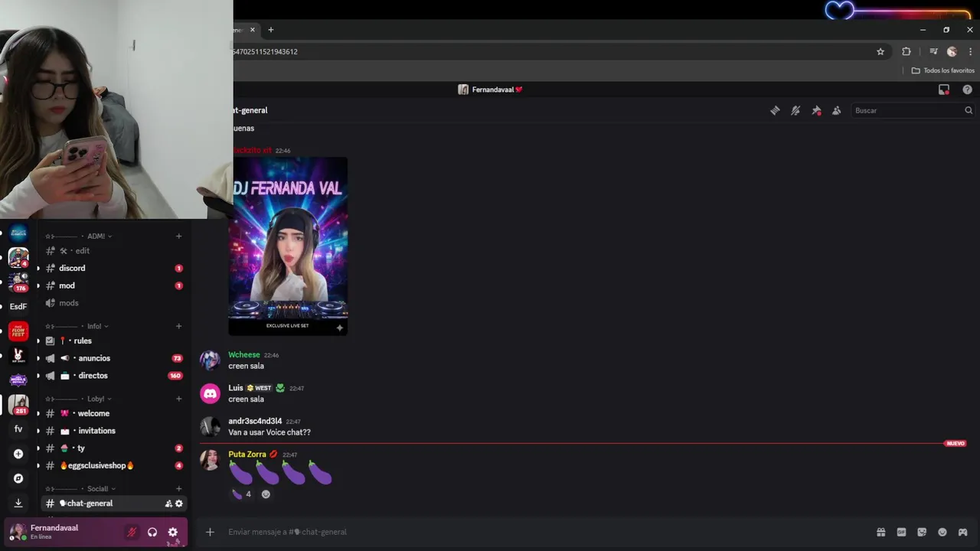
Task: Open the mod channel
Action: click(x=114, y=286)
